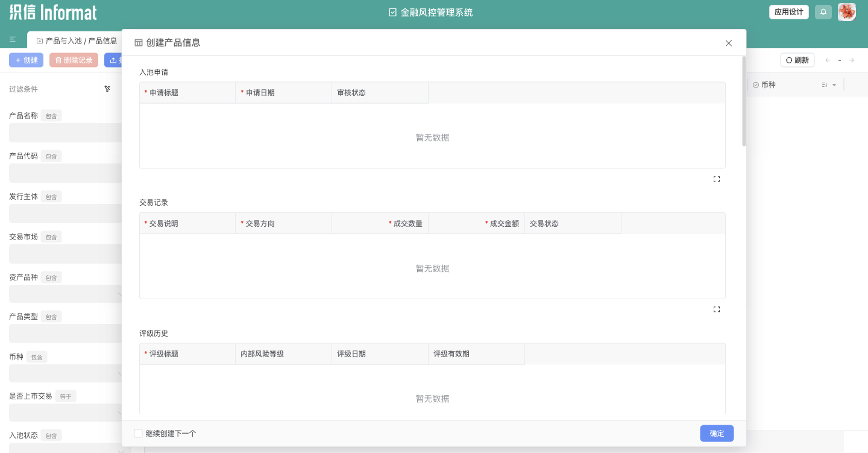868x453 pixels.
Task: Click the notification bell icon
Action: click(x=823, y=12)
